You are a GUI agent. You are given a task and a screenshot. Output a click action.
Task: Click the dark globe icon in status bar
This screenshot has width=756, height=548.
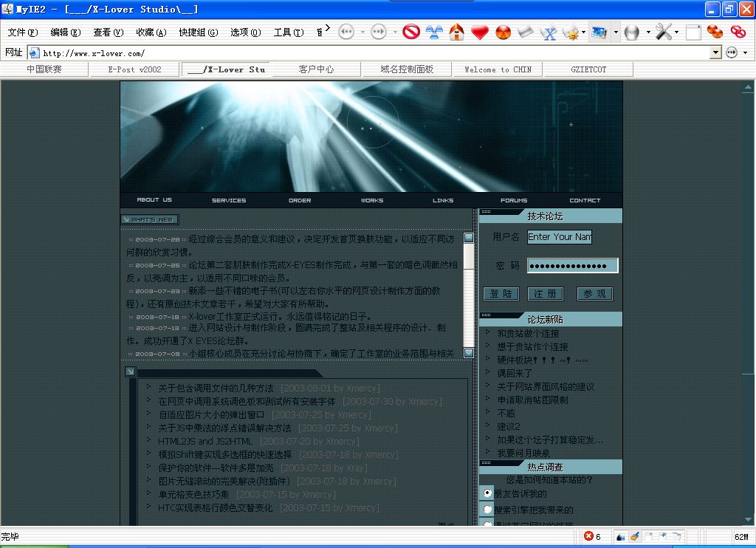click(x=620, y=537)
